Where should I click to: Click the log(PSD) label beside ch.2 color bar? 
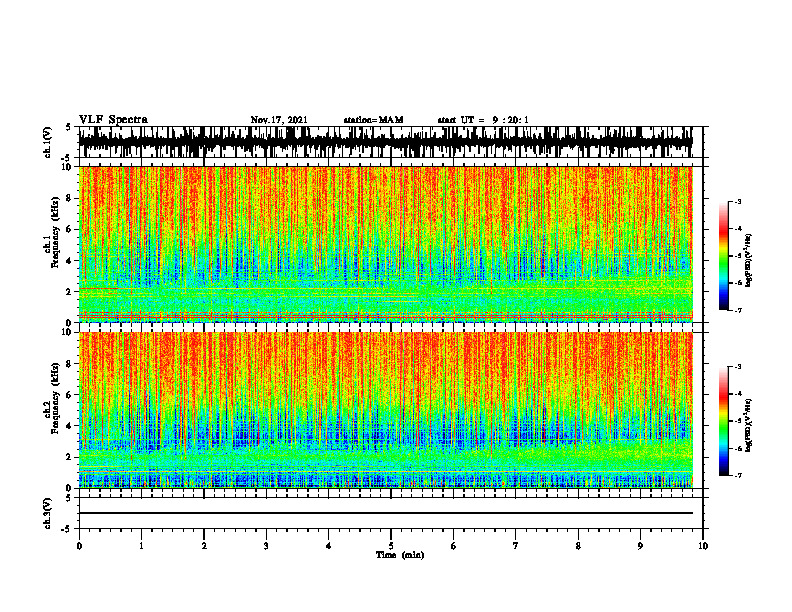click(x=749, y=426)
